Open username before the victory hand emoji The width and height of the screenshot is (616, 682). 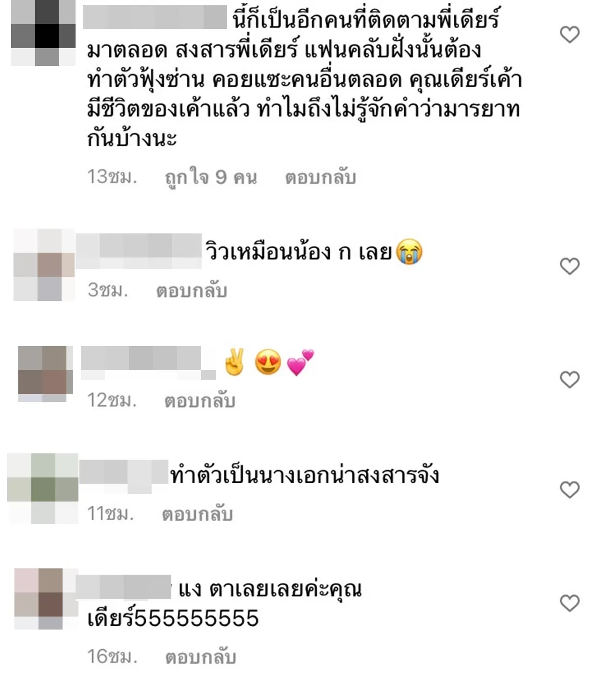(x=148, y=363)
